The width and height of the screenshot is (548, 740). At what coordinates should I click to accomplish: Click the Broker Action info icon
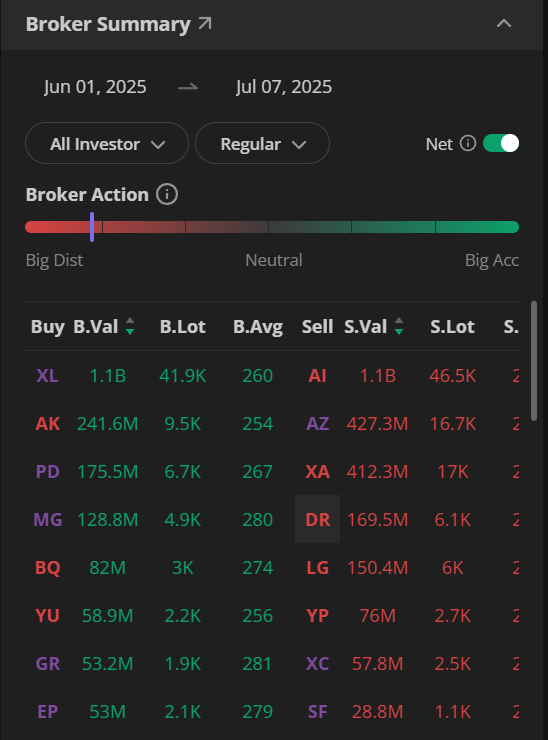tap(167, 194)
